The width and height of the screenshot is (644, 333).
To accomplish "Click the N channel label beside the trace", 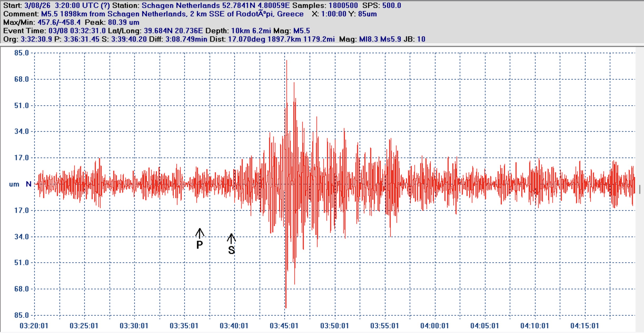I will point(29,184).
